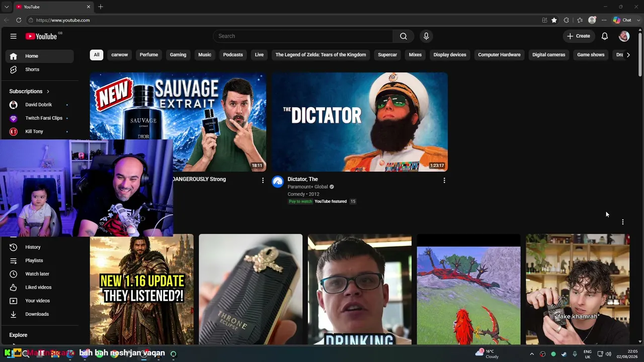Select the Computer Hardware filter chip
This screenshot has height=362, width=644.
[x=499, y=55]
